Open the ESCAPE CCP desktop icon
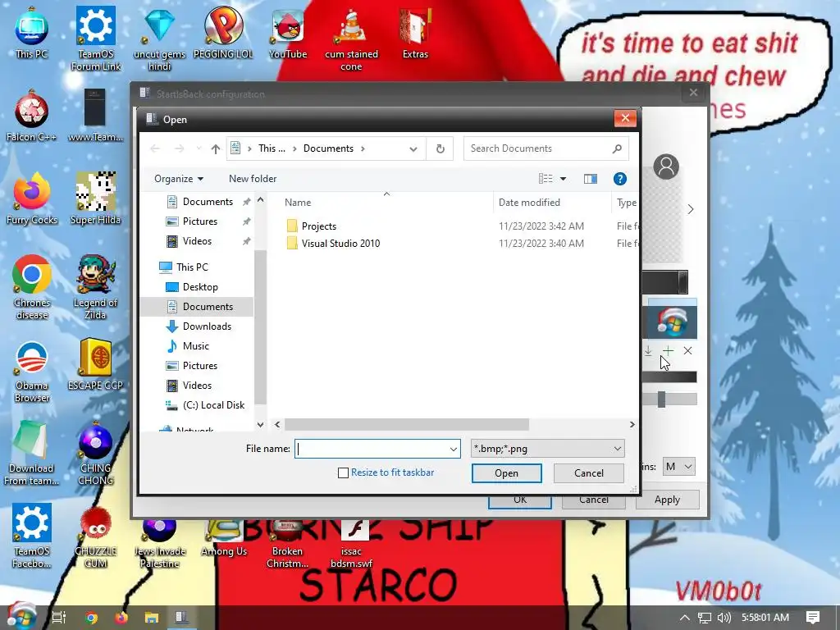Image resolution: width=840 pixels, height=630 pixels. [95, 364]
